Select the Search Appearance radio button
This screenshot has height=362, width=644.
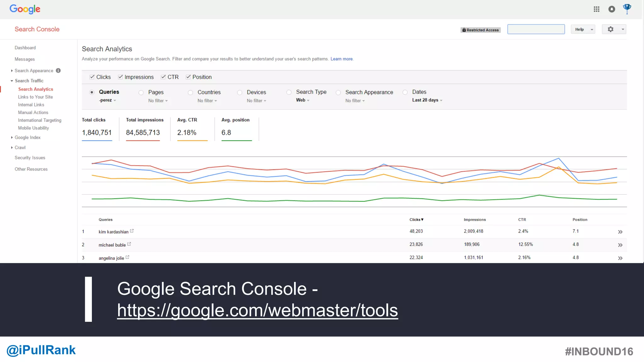coord(338,92)
